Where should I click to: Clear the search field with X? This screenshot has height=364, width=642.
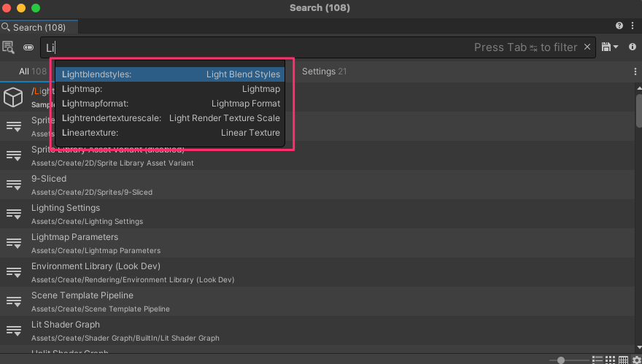[x=587, y=47]
